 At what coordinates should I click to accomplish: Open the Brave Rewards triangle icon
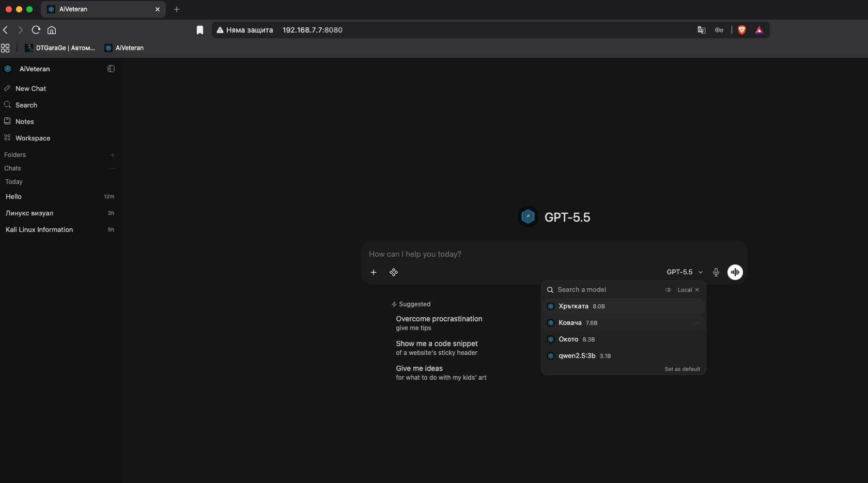pyautogui.click(x=759, y=30)
